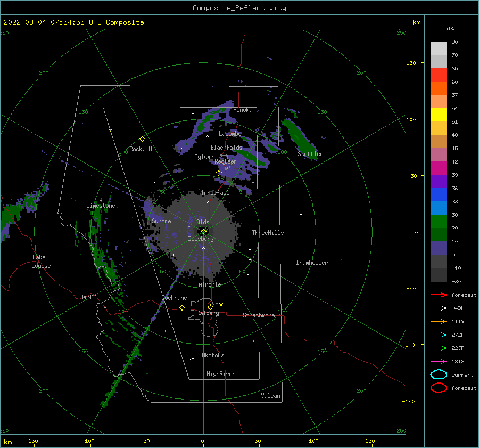This screenshot has height=448, width=479.
Task: Click the red forecast arrow legend icon
Action: coord(439,295)
